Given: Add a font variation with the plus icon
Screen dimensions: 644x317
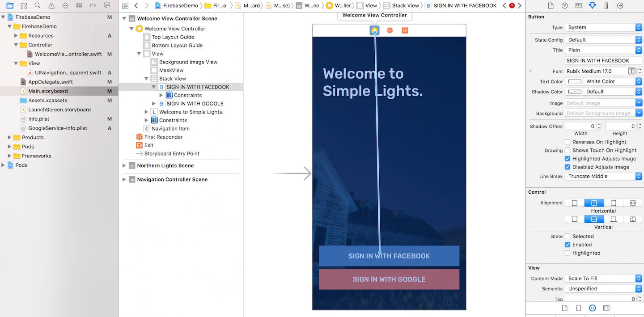Looking at the screenshot, I should click(x=530, y=71).
